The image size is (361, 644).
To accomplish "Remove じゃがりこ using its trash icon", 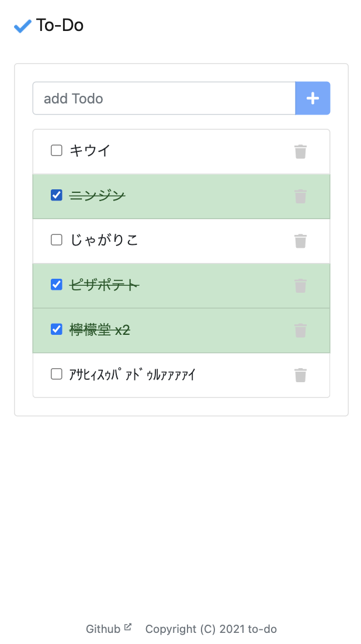I will point(300,241).
